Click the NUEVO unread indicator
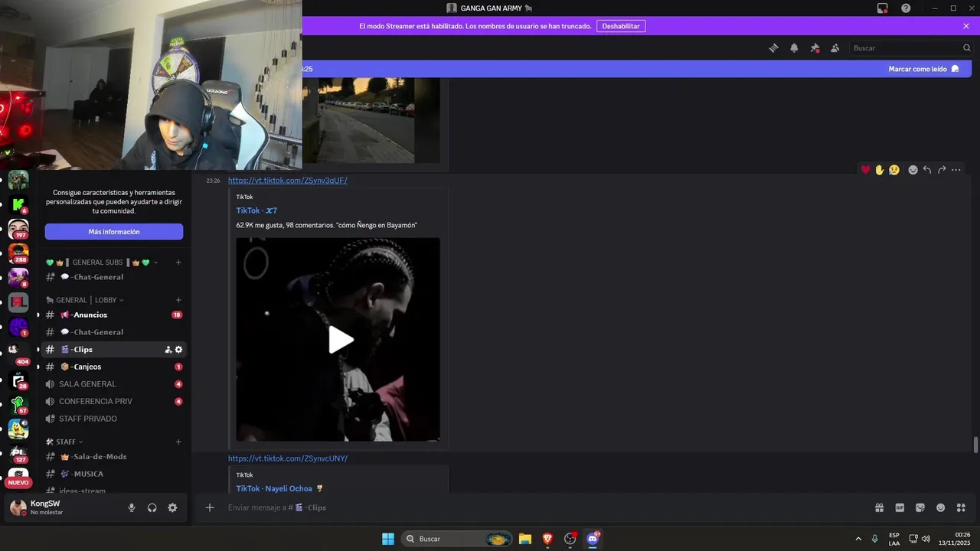 click(x=18, y=483)
